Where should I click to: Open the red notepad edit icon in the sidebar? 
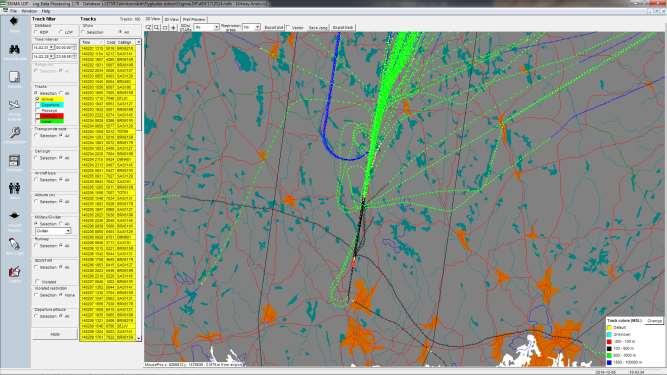click(x=14, y=271)
